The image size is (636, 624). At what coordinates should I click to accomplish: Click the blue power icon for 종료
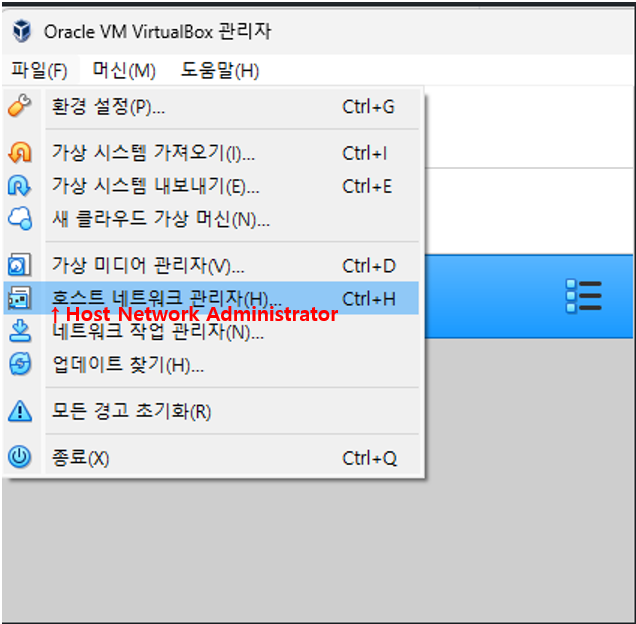pos(19,456)
